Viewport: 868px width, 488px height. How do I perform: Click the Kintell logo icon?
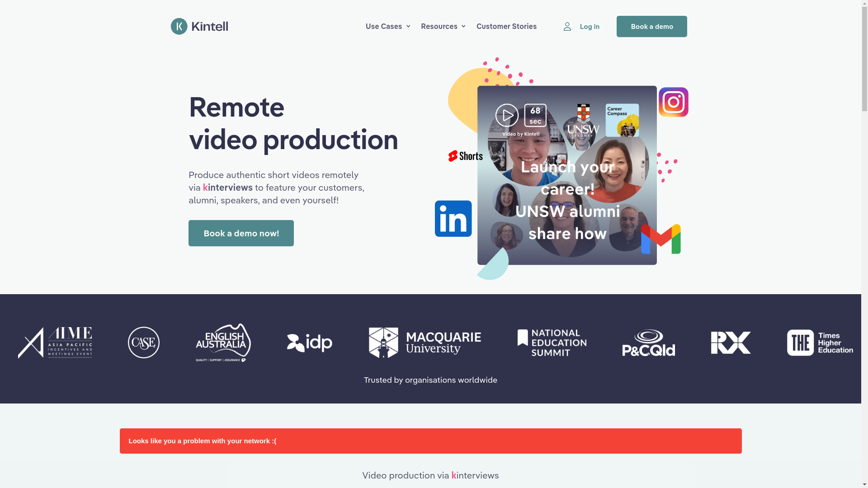coord(179,26)
